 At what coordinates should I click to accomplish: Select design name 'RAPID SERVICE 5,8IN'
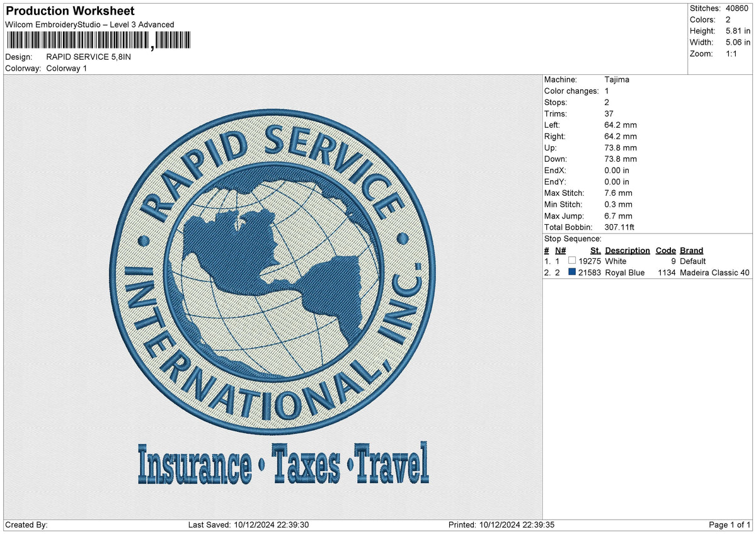click(89, 57)
